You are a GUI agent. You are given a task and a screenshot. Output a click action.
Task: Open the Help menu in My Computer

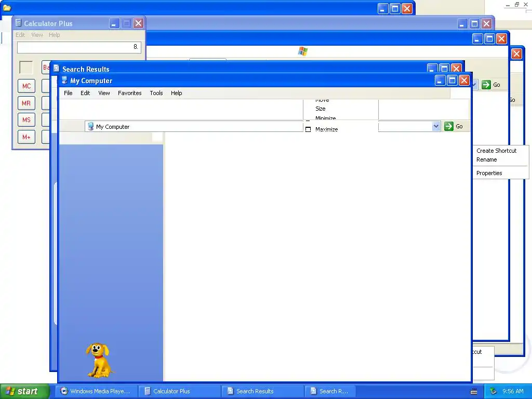[177, 93]
